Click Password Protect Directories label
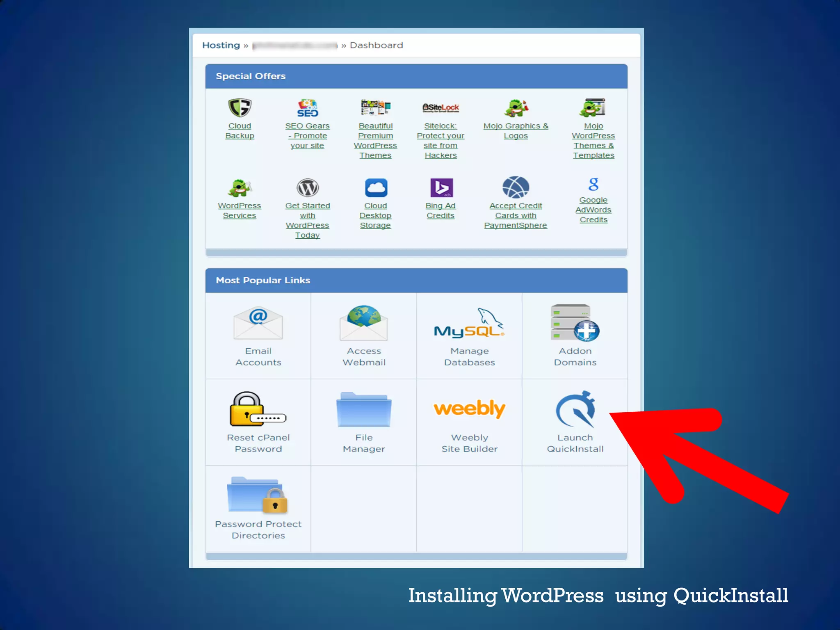Viewport: 840px width, 630px height. coord(258,530)
